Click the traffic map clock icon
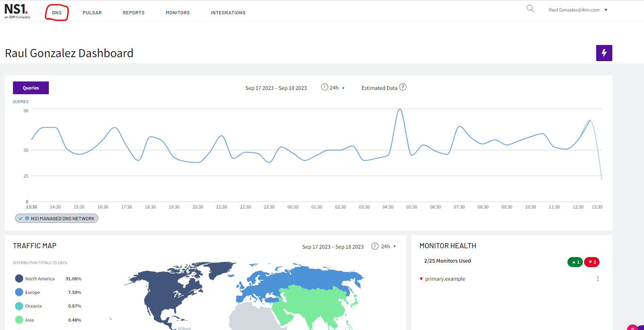The height and width of the screenshot is (330, 644). pos(375,246)
